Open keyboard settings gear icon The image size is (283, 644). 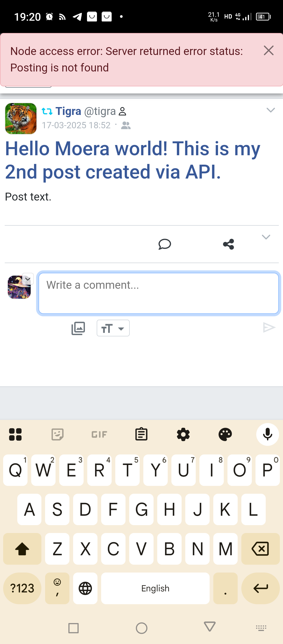(183, 434)
